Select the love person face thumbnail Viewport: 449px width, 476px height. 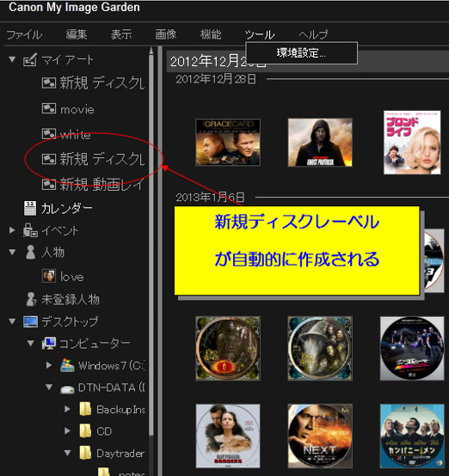click(49, 276)
